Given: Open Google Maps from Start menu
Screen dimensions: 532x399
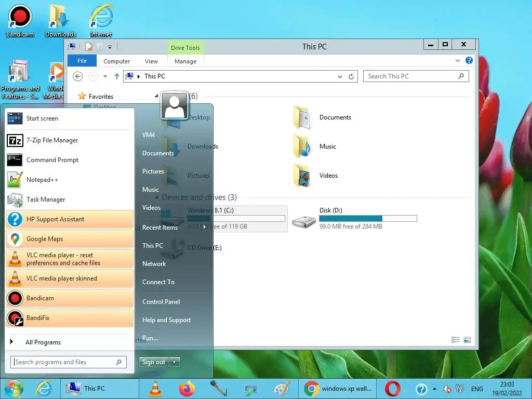Looking at the screenshot, I should [70, 239].
